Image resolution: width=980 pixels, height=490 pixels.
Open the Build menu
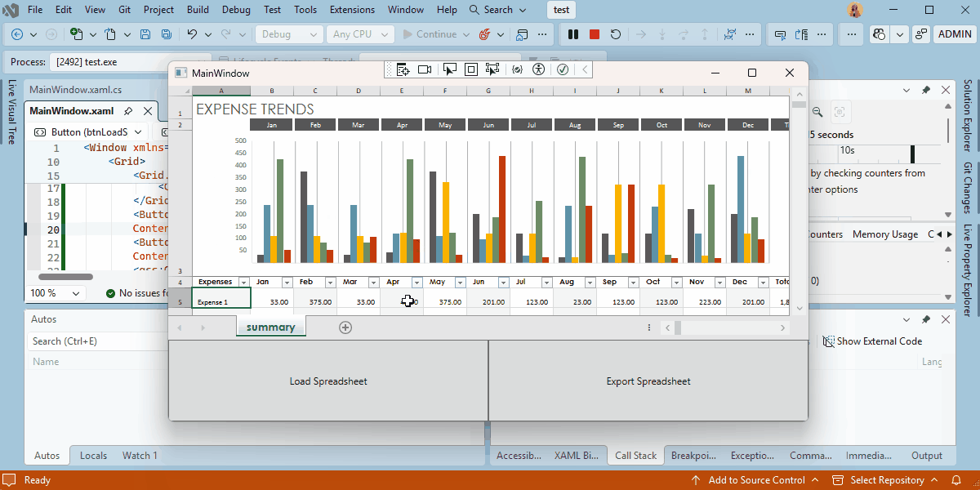pos(198,10)
